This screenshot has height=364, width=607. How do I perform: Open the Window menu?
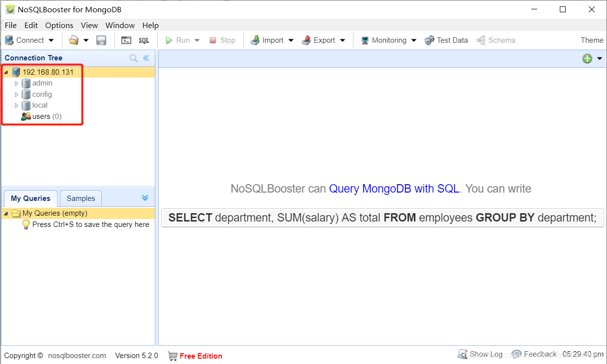coord(120,25)
